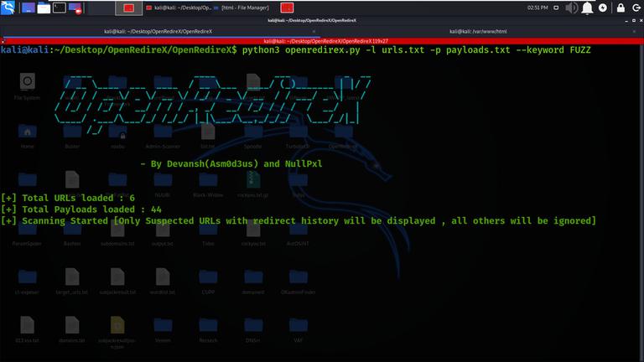Click the 02:51 PM clock
Viewport: 644px width, 362px height.
pos(538,8)
